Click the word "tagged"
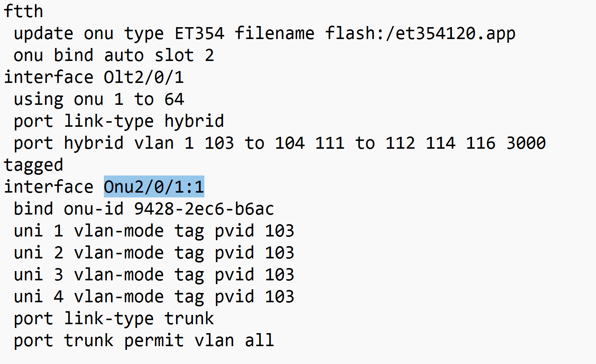The width and height of the screenshot is (596, 364). click(x=34, y=165)
